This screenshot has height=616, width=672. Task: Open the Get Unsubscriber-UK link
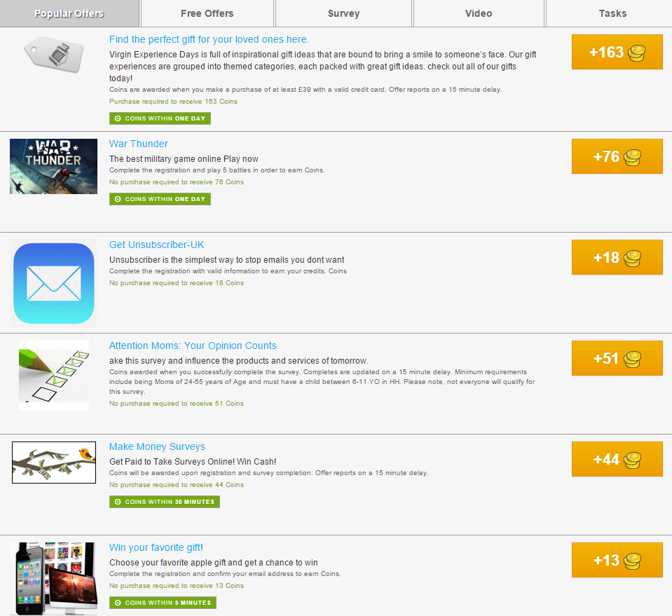point(156,245)
